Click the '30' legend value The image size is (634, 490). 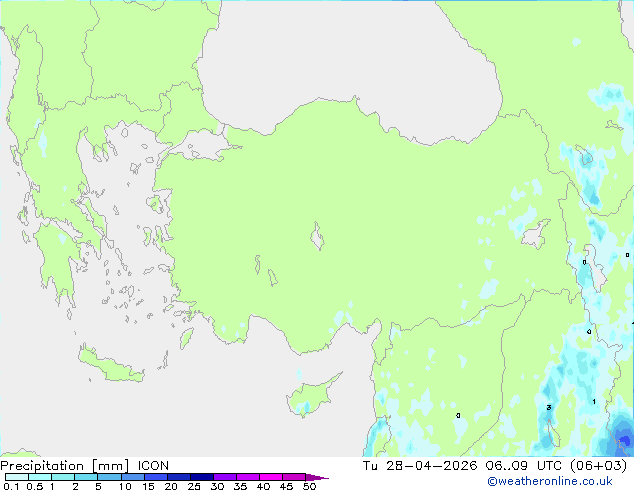pyautogui.click(x=217, y=486)
